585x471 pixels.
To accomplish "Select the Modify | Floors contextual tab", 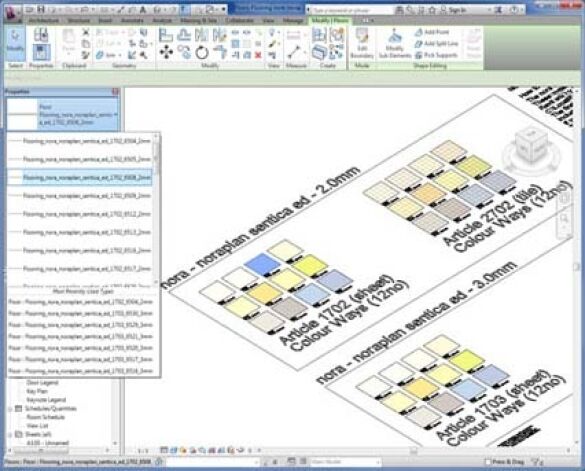I will click(329, 21).
